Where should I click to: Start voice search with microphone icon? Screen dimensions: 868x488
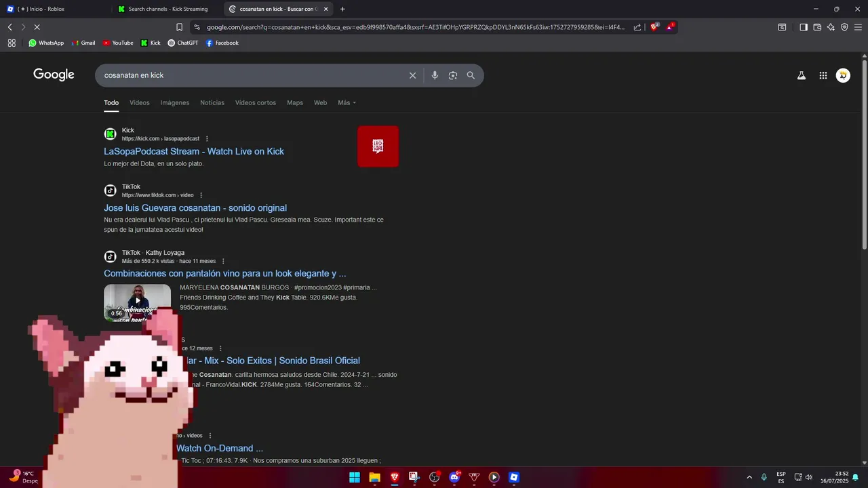(x=435, y=75)
